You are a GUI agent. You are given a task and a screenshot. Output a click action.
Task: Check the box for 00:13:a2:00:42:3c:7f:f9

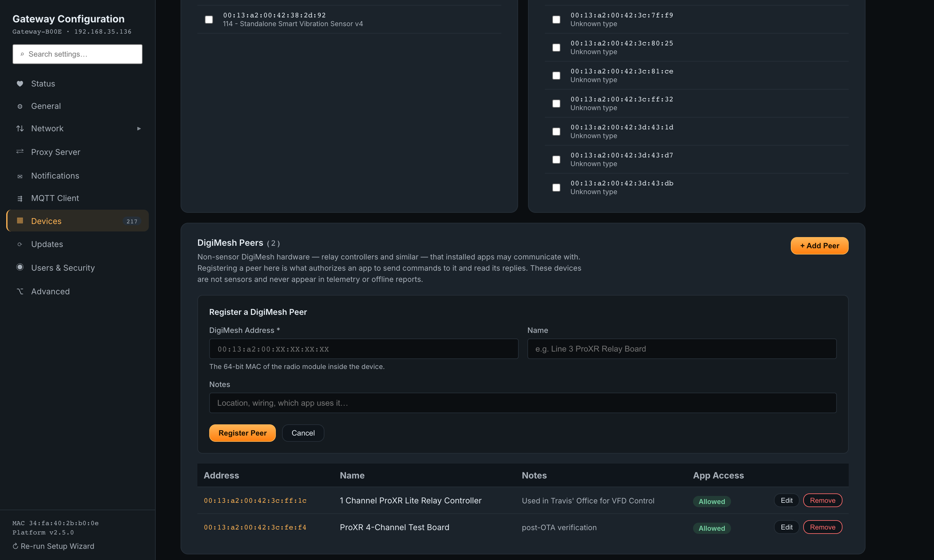pos(556,19)
